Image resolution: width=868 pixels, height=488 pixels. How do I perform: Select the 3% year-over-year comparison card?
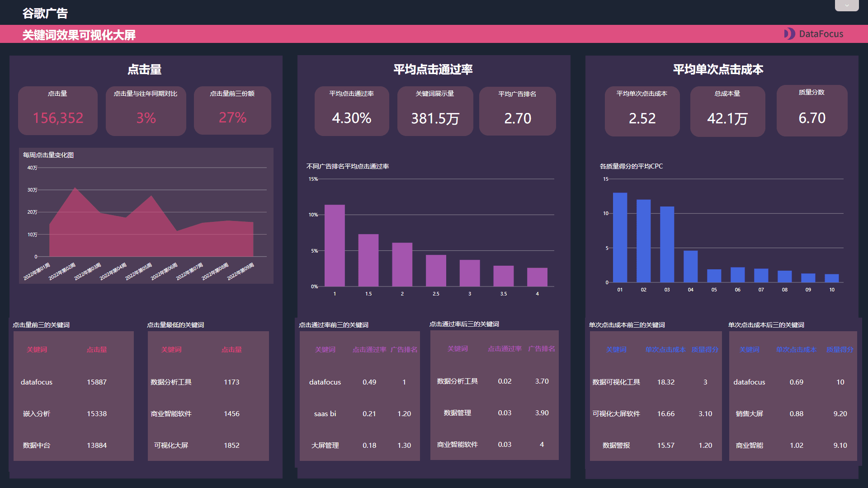point(146,111)
